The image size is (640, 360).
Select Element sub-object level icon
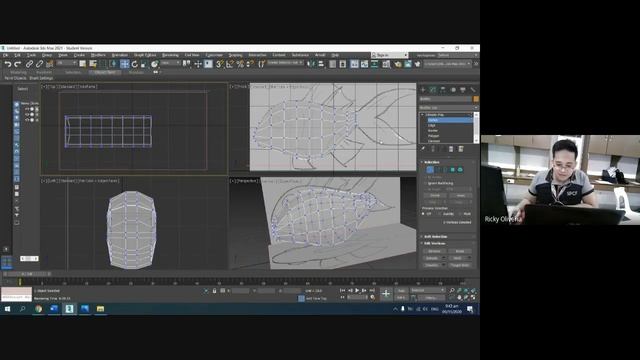pos(460,169)
